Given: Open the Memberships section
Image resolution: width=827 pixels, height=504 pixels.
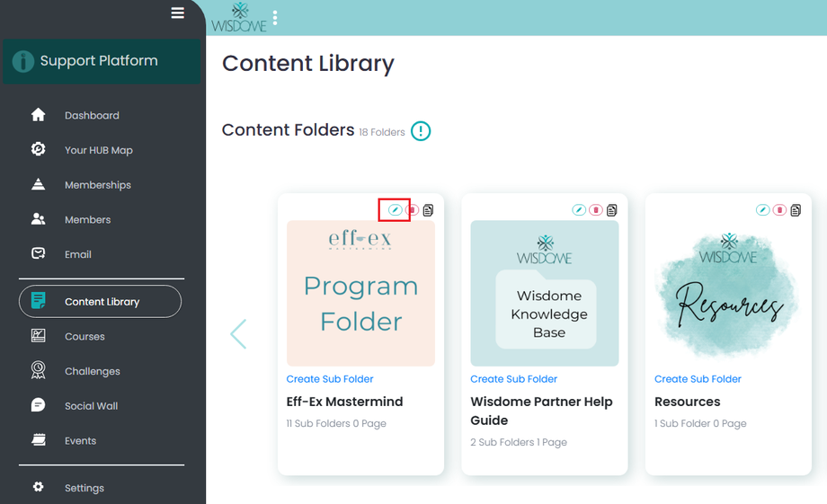Looking at the screenshot, I should 97,185.
